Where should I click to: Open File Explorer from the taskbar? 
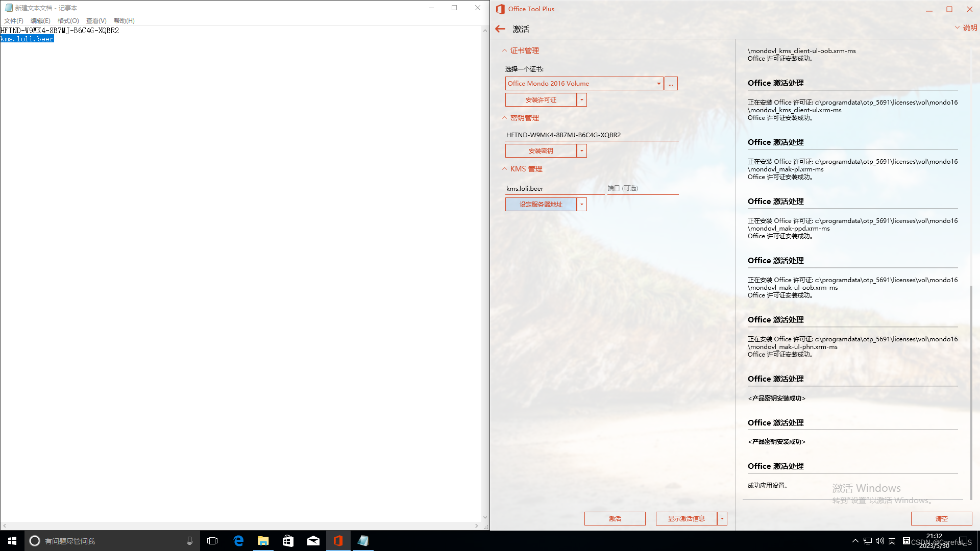click(263, 541)
